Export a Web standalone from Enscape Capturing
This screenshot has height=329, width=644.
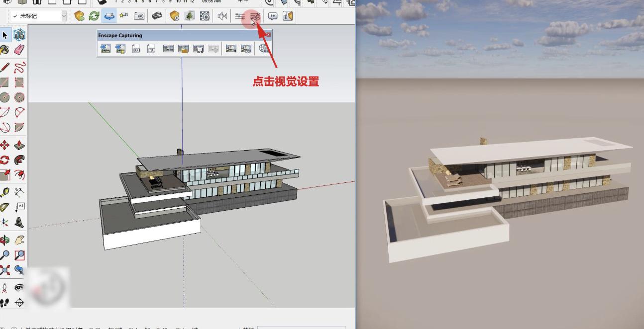tap(151, 49)
